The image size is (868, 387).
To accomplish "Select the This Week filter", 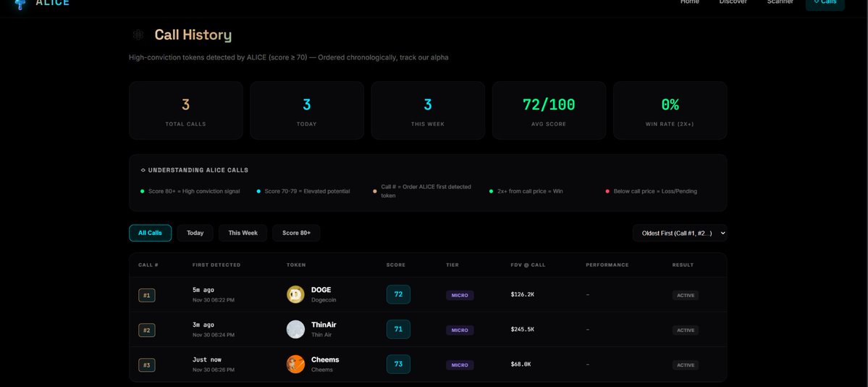I will pos(243,233).
